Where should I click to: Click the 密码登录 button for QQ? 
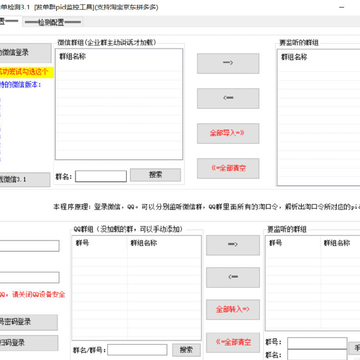[x=28, y=322]
